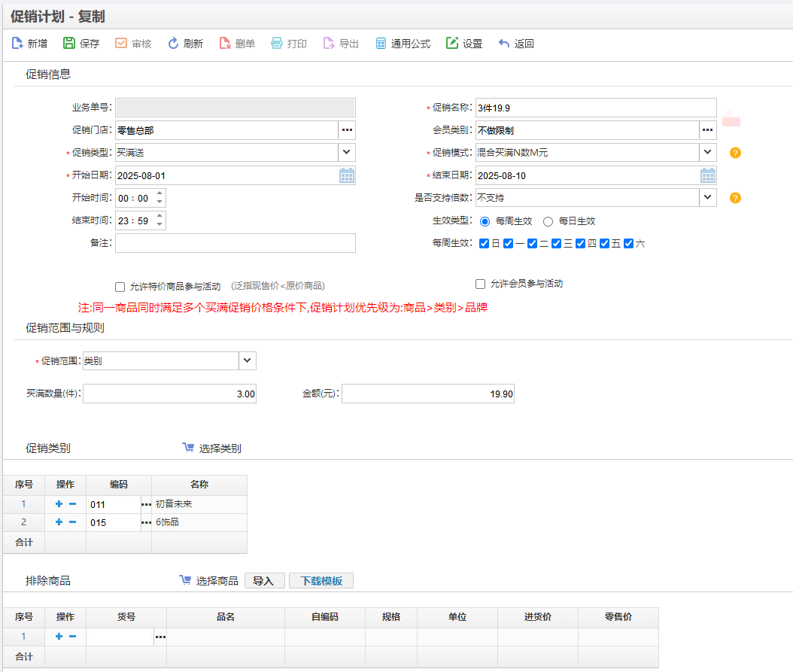
Task: Click category name 6饰品
Action: [167, 521]
